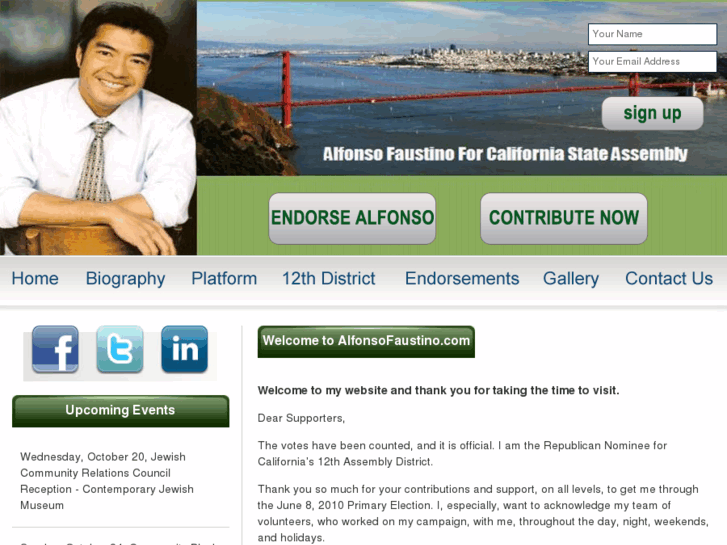727x545 pixels.
Task: Open the 12th District page
Action: coord(329,279)
